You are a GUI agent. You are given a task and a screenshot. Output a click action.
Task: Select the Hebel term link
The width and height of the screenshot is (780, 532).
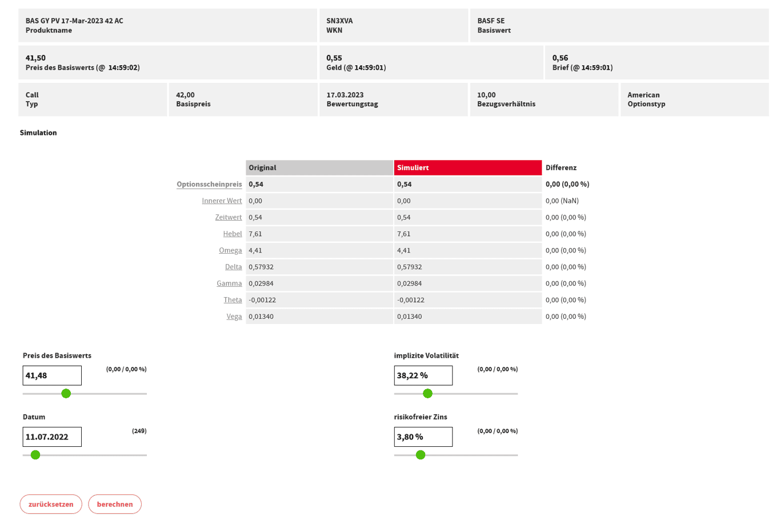pyautogui.click(x=232, y=234)
